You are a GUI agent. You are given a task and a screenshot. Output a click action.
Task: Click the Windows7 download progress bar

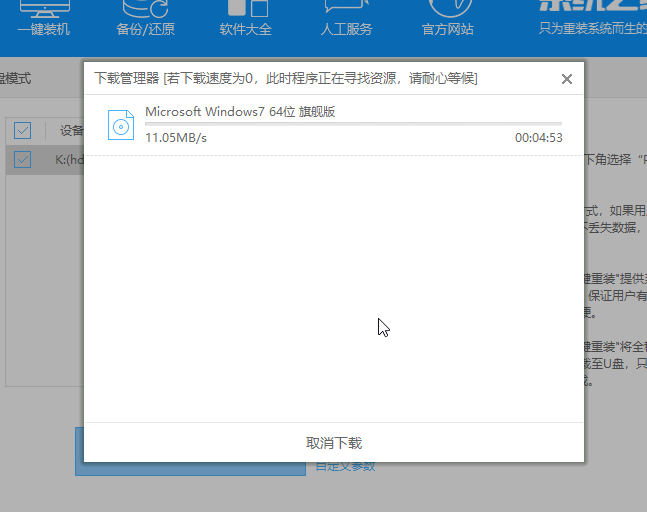353,124
